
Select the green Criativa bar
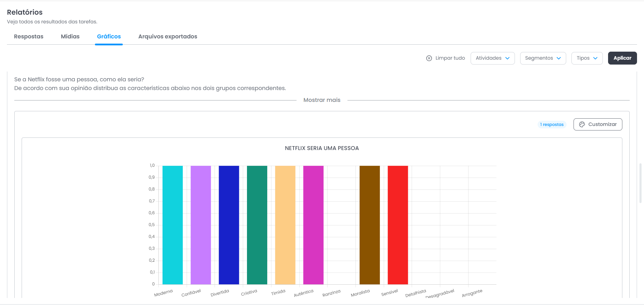pos(257,225)
